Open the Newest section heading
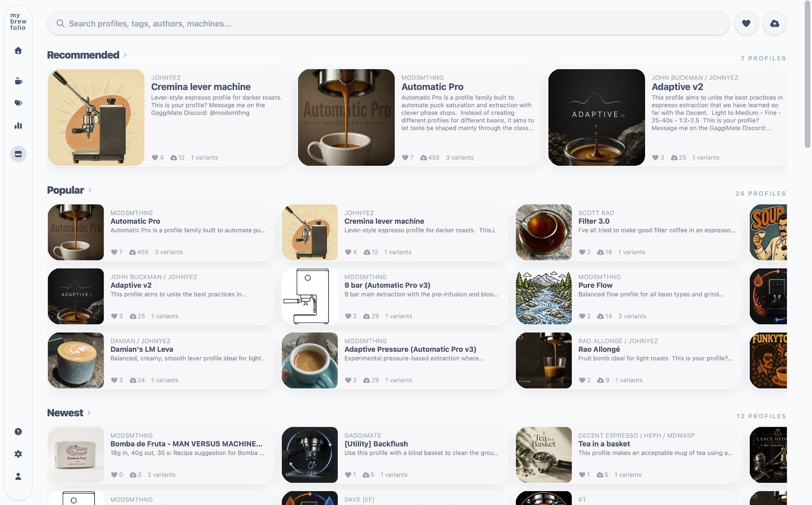The height and width of the screenshot is (505, 812). click(x=65, y=413)
